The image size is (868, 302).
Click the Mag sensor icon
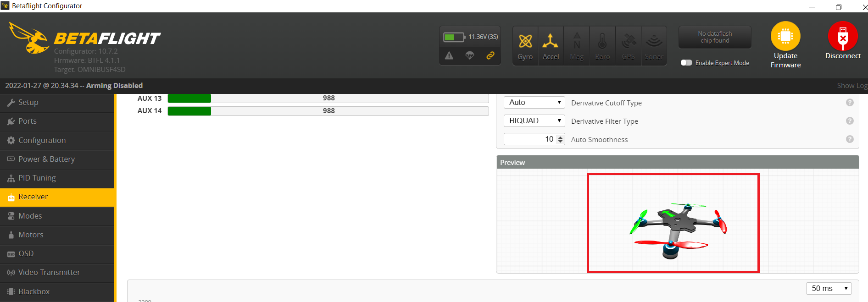pos(577,41)
